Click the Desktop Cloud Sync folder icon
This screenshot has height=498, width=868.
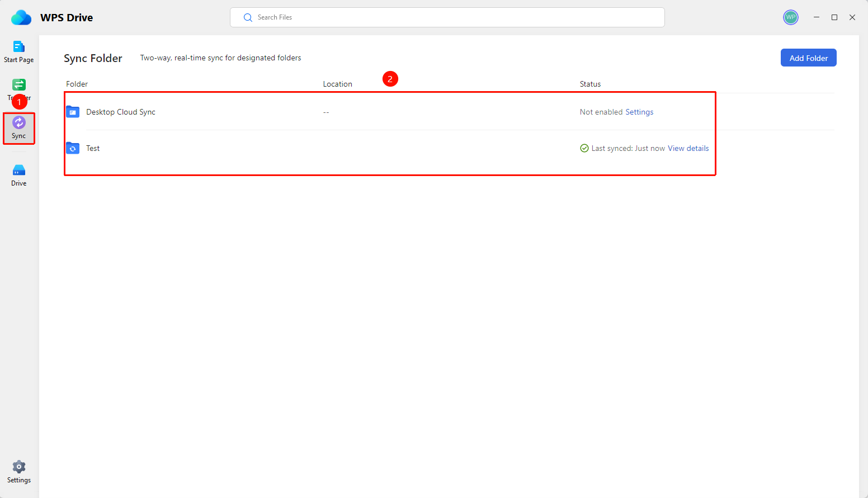(73, 112)
